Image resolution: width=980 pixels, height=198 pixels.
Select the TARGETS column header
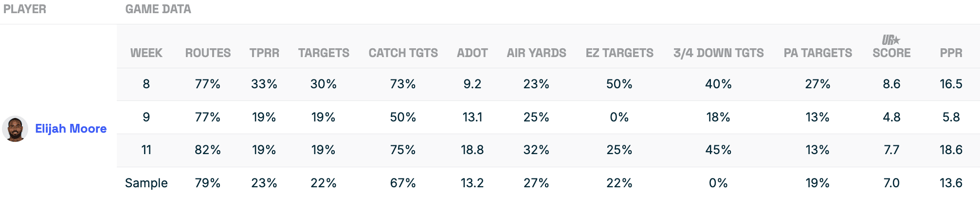(324, 53)
